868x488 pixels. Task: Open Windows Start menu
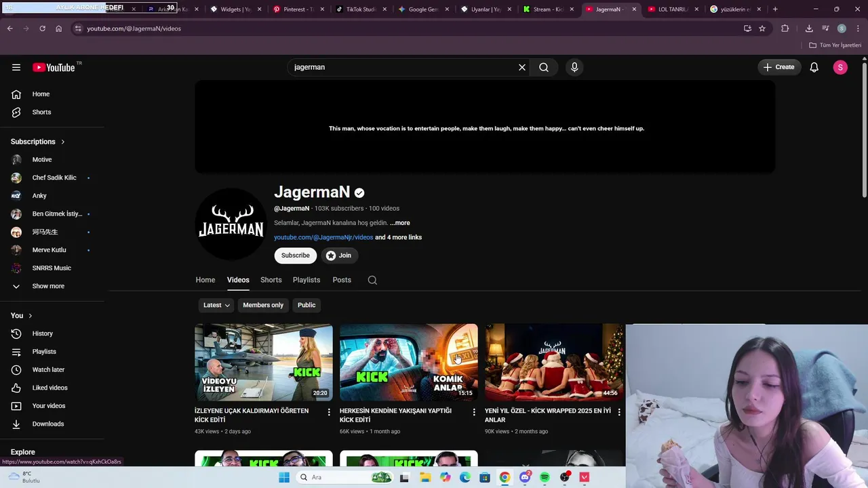click(284, 477)
